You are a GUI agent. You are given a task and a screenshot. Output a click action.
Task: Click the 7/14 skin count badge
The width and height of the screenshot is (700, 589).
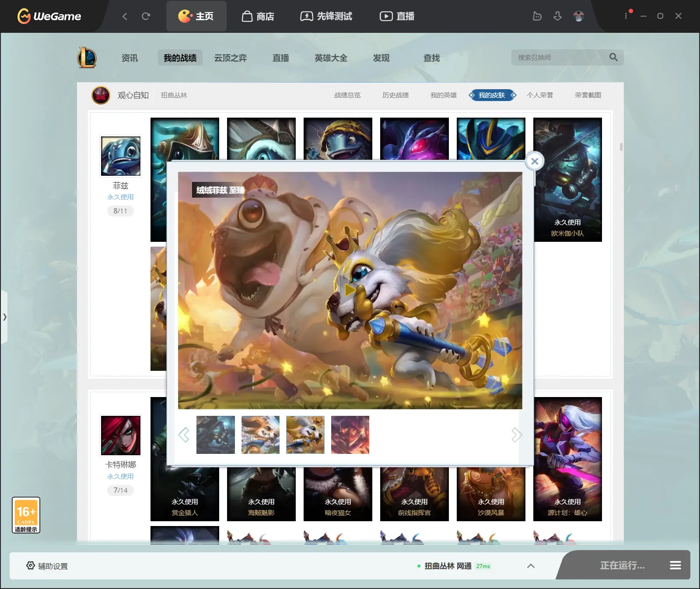coord(120,490)
